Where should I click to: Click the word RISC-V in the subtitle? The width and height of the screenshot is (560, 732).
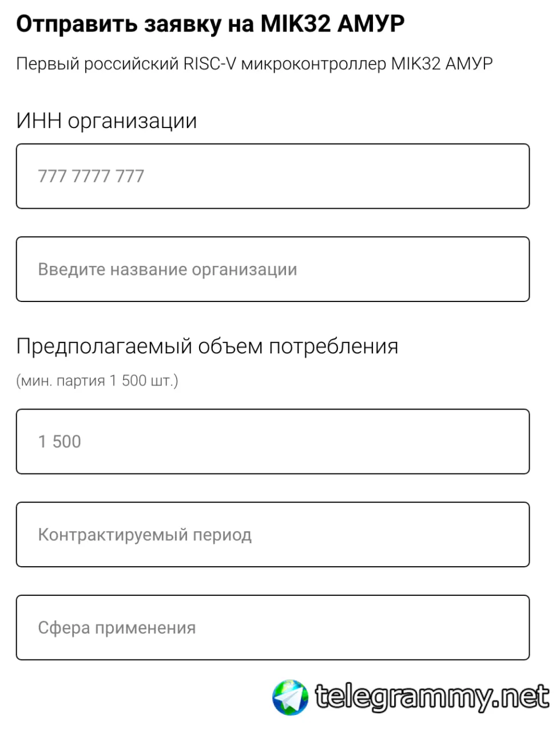click(209, 63)
